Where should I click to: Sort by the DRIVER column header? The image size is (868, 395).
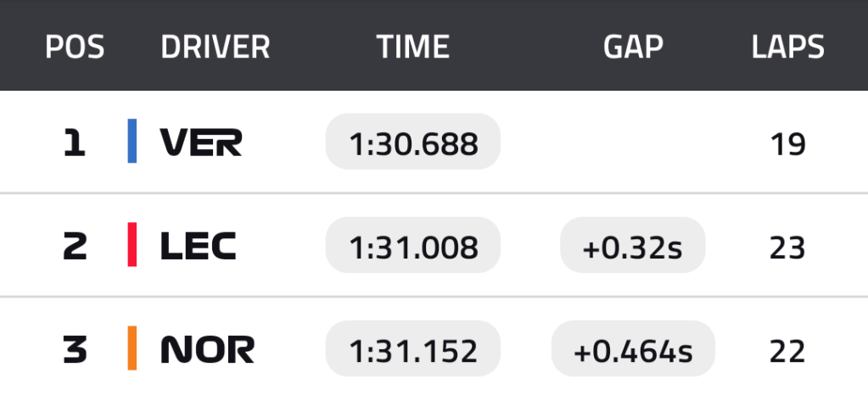(216, 47)
